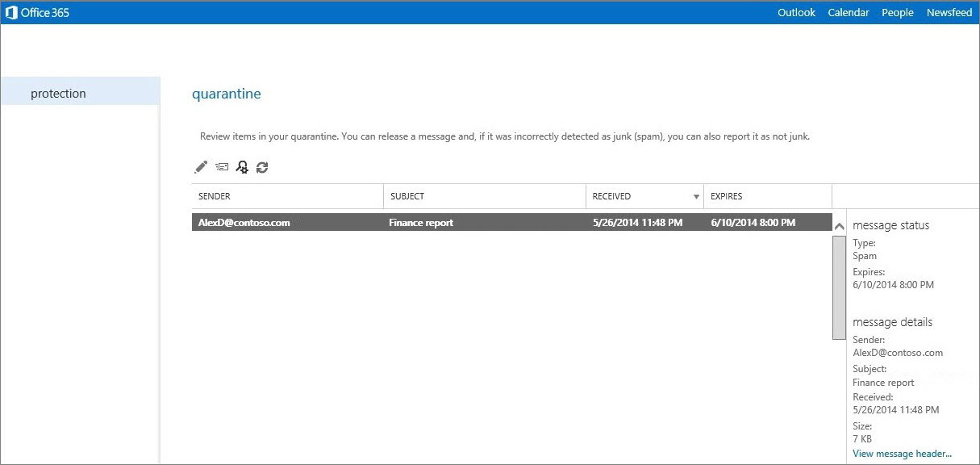Click the release message envelope icon
Screen dimensions: 980x465
(x=222, y=167)
